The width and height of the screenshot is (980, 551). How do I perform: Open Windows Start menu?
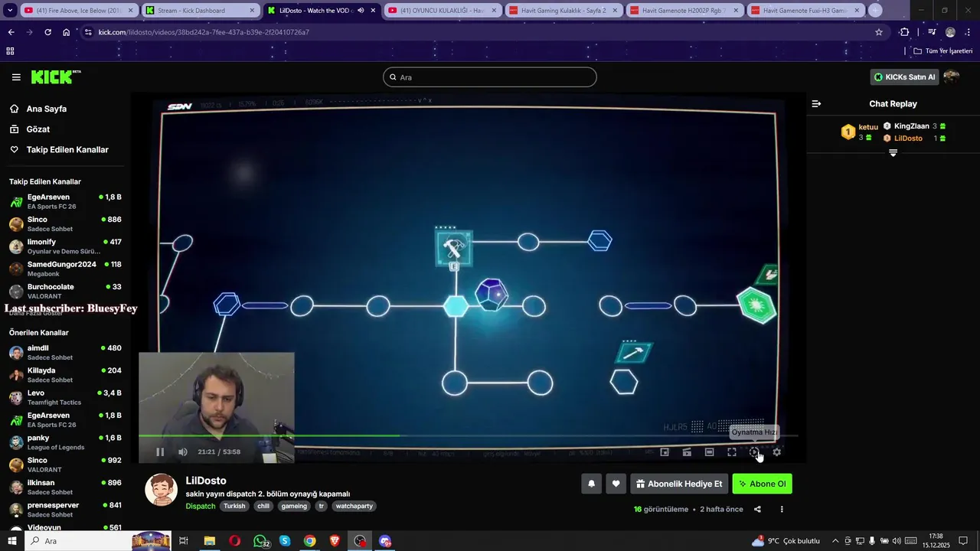coord(11,541)
